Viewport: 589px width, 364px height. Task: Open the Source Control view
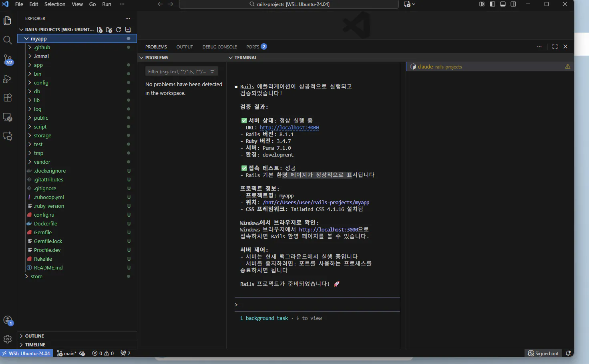coord(8,60)
